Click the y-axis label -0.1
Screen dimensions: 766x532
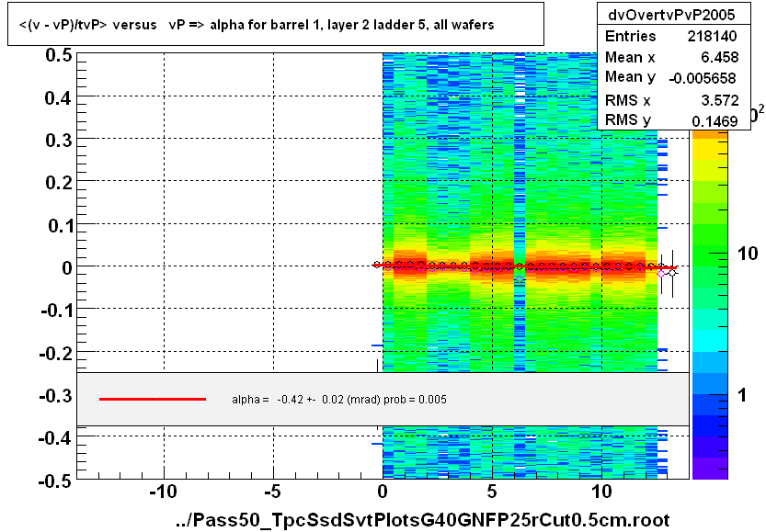coord(56,311)
